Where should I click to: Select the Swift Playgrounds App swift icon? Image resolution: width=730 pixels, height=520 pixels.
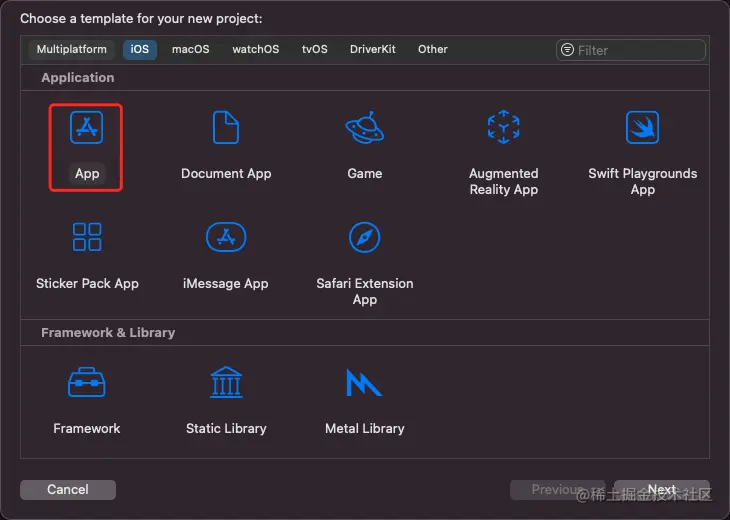pos(642,127)
